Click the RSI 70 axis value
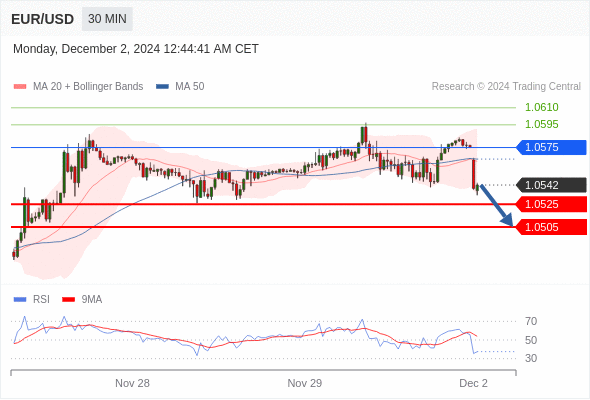590x400 pixels. (x=531, y=321)
